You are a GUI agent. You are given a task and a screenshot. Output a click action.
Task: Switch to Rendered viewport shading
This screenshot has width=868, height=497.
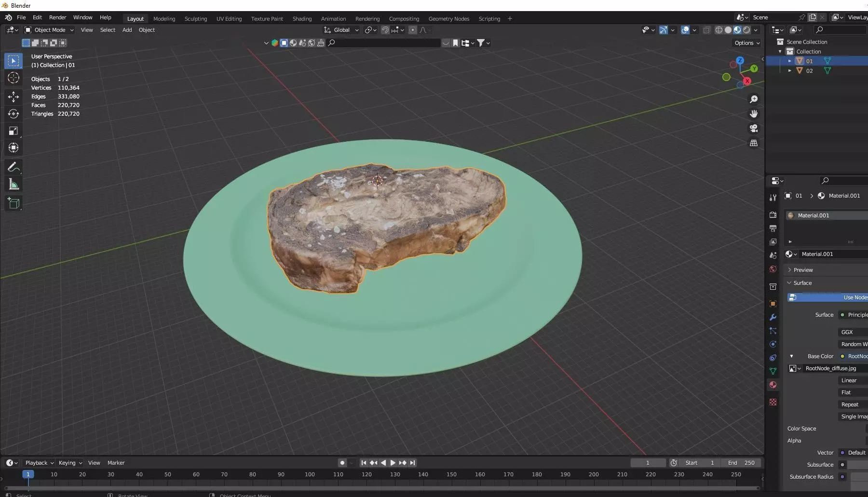pyautogui.click(x=746, y=30)
